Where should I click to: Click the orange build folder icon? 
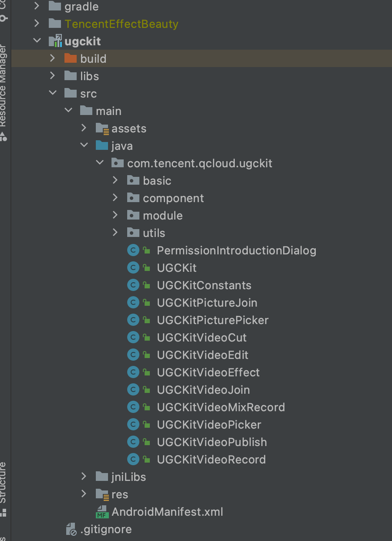(x=70, y=59)
